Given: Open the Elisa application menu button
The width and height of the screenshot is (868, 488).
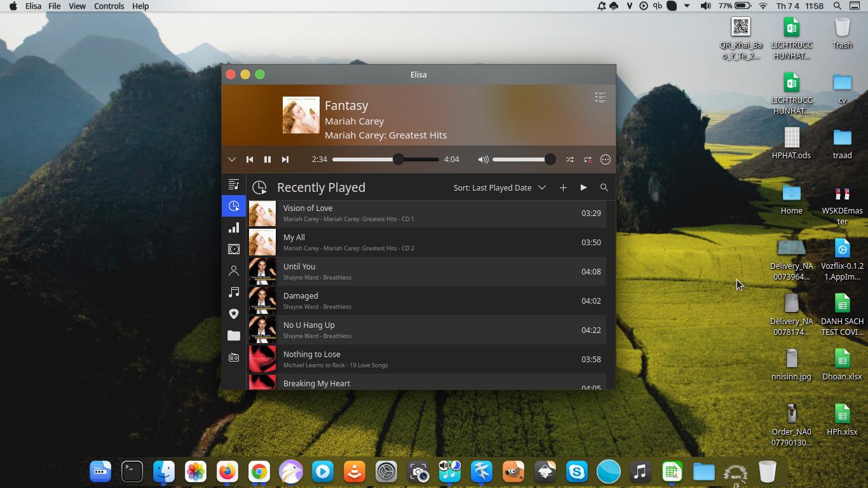Looking at the screenshot, I should point(606,159).
